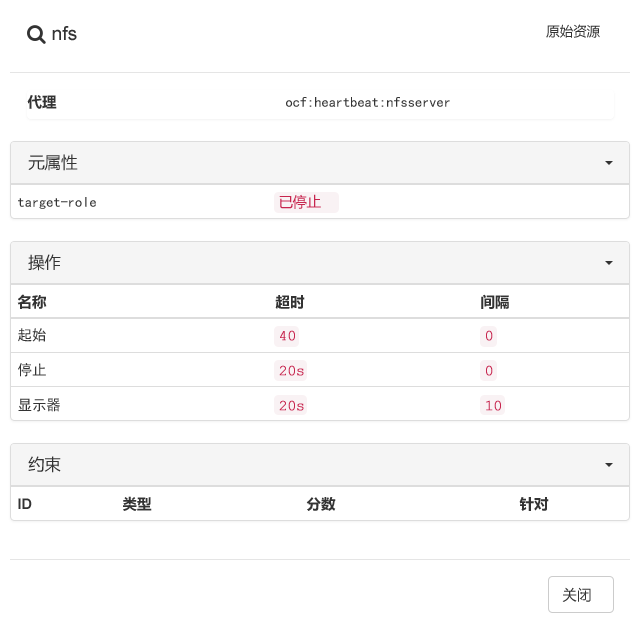Select the ocf:heartbeat:nfsserver agent text
The width and height of the screenshot is (640, 622).
(367, 102)
